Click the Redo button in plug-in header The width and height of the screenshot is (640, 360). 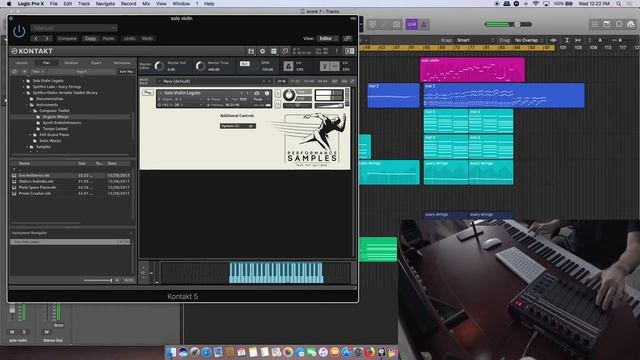[x=147, y=38]
